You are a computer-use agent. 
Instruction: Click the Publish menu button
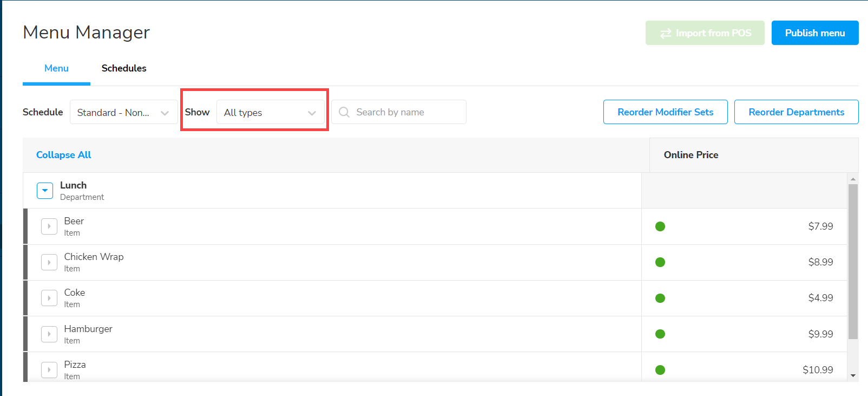pyautogui.click(x=814, y=33)
